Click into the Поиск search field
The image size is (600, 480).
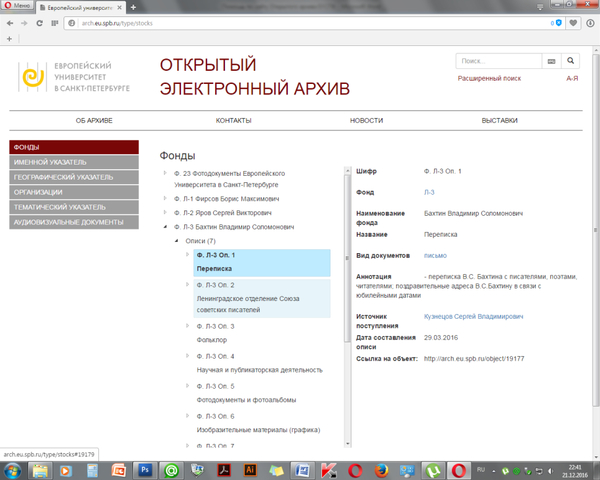pos(497,60)
